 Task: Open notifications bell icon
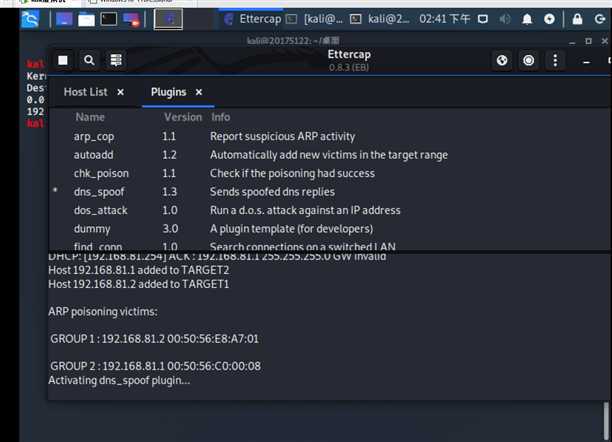527,19
